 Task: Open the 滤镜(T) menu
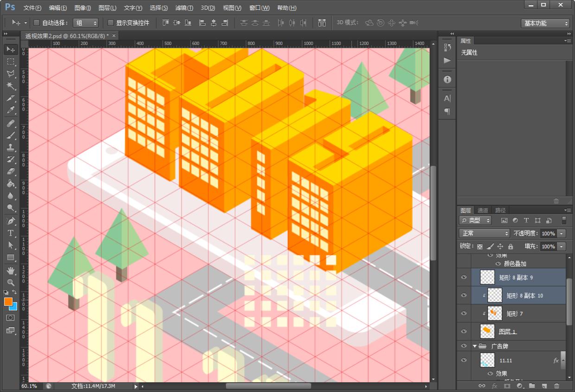coord(184,8)
